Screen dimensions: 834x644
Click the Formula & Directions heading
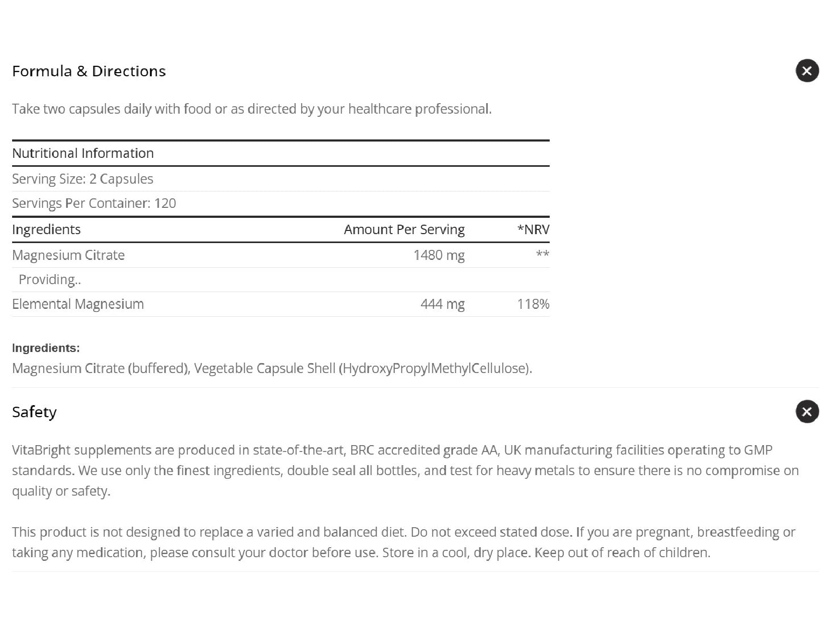click(89, 71)
